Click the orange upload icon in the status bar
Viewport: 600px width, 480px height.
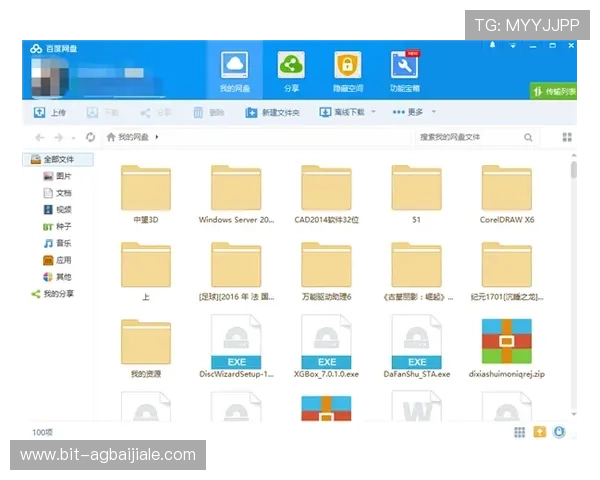540,432
